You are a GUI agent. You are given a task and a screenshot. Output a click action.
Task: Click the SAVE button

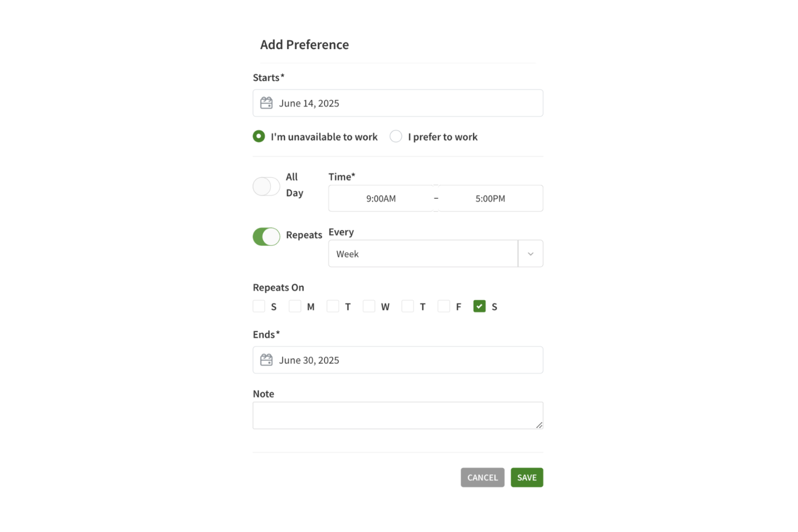click(527, 477)
